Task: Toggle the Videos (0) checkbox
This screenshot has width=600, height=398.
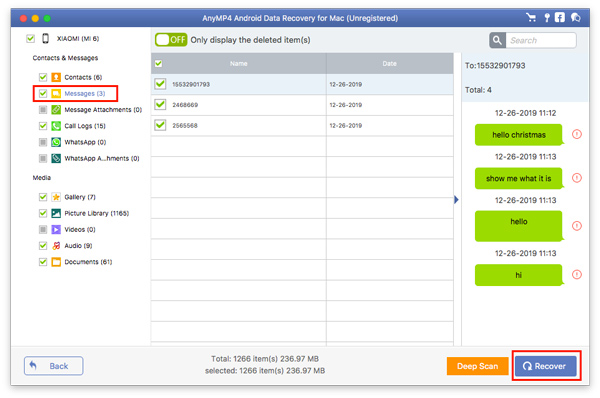Action: [x=43, y=230]
